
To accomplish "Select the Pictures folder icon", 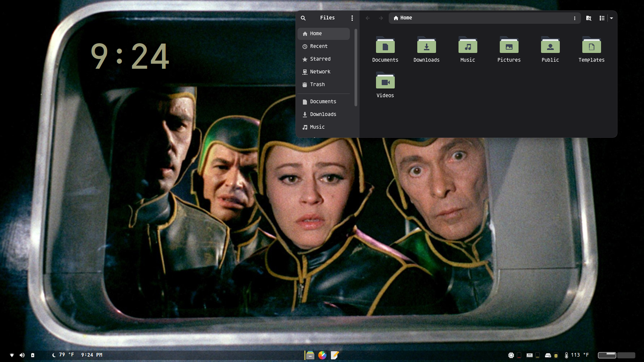I will click(x=509, y=45).
